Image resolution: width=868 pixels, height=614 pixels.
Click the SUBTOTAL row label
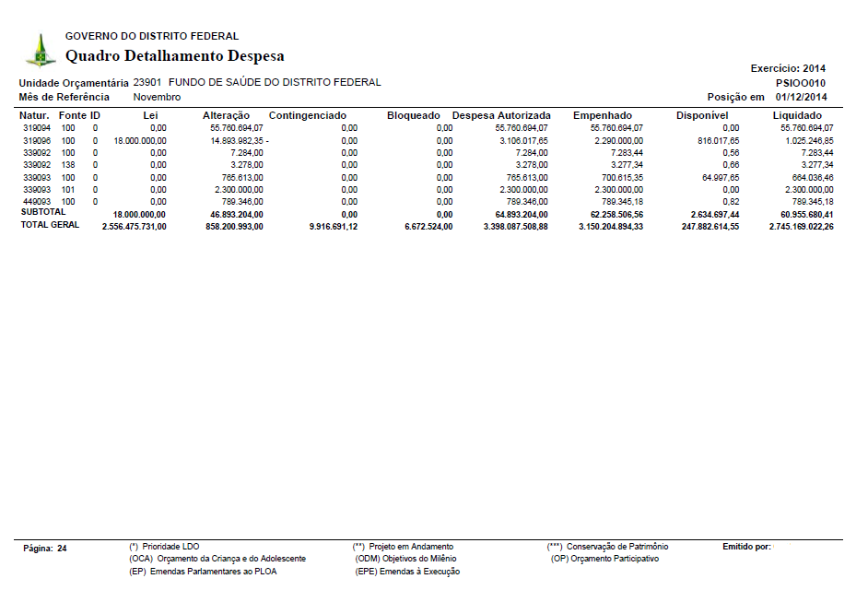click(x=43, y=212)
